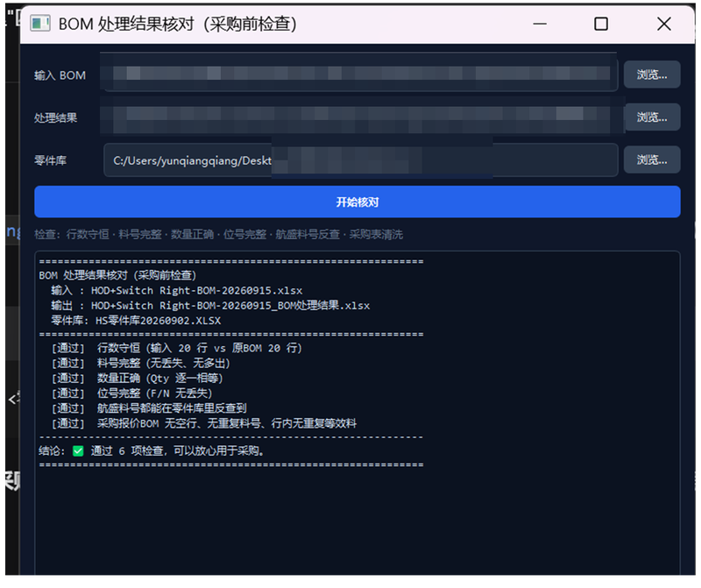Start verification with the 开始核对 button
The height and width of the screenshot is (588, 701).
(358, 202)
